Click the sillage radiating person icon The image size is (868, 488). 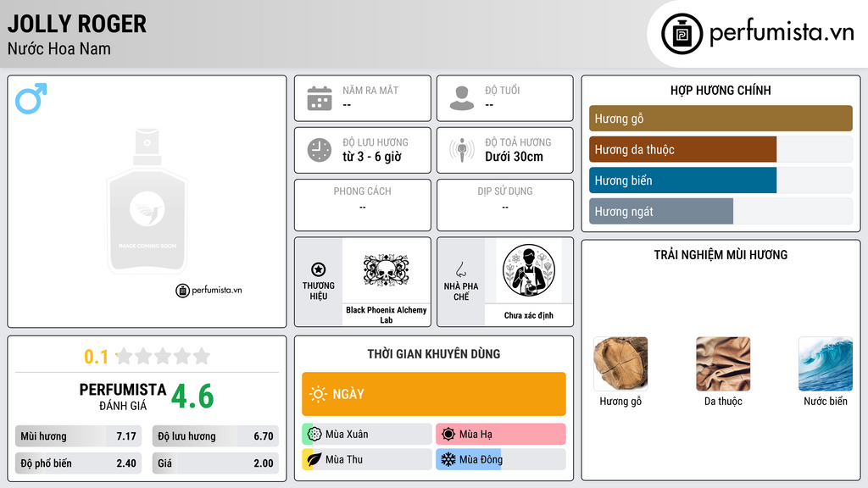tap(462, 150)
